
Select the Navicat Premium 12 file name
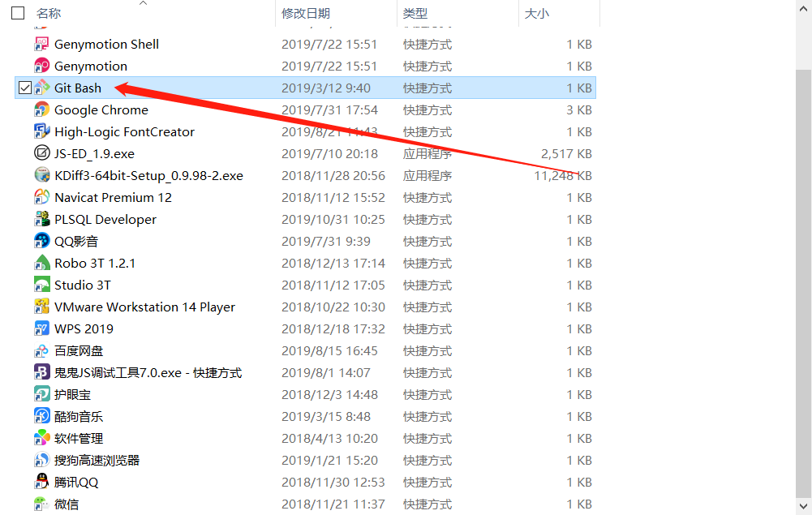click(113, 197)
